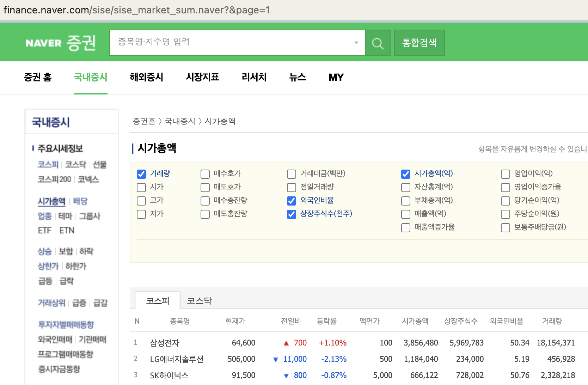Image resolution: width=588 pixels, height=385 pixels.
Task: Open sidebar 외국인매매 link
Action: (x=55, y=340)
